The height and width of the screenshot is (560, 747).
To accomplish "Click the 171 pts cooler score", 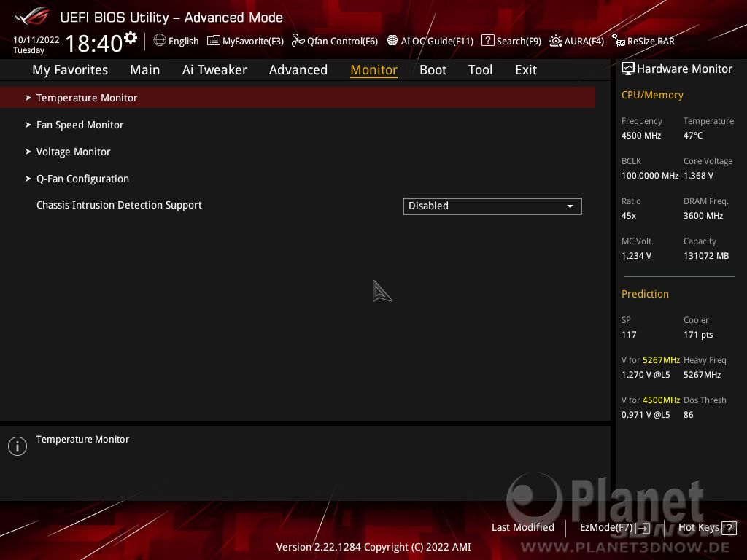I will click(x=698, y=335).
